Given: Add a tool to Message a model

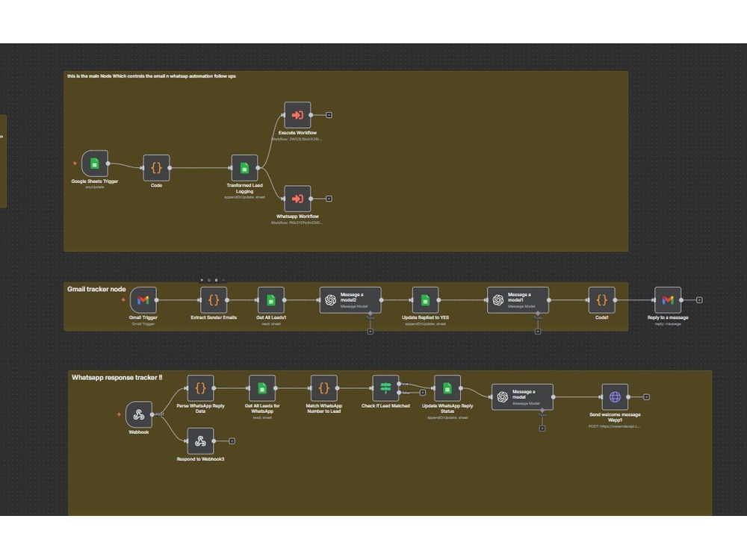Looking at the screenshot, I should (x=542, y=429).
